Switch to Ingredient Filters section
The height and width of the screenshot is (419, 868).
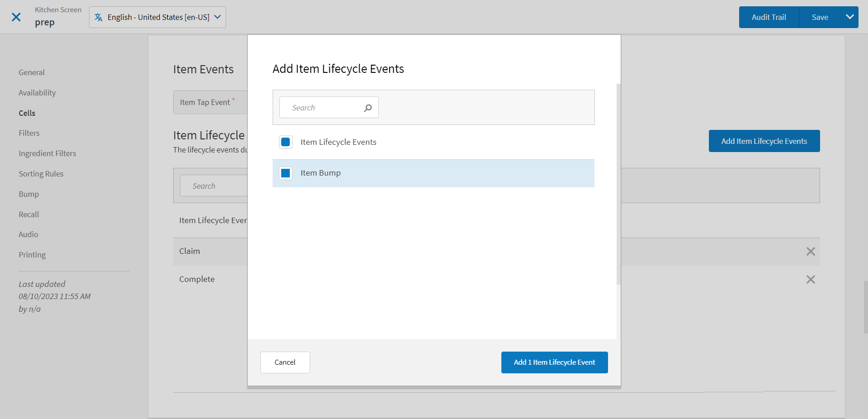pyautogui.click(x=47, y=153)
